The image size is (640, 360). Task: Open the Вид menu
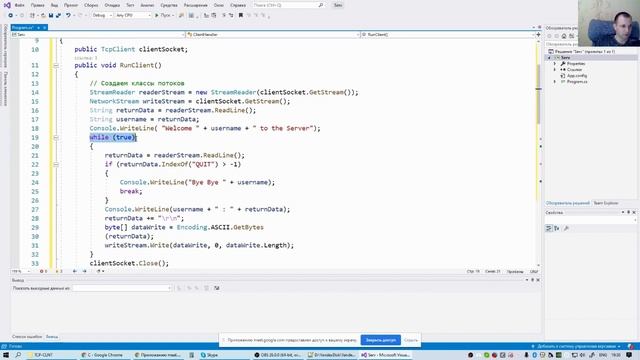54,5
